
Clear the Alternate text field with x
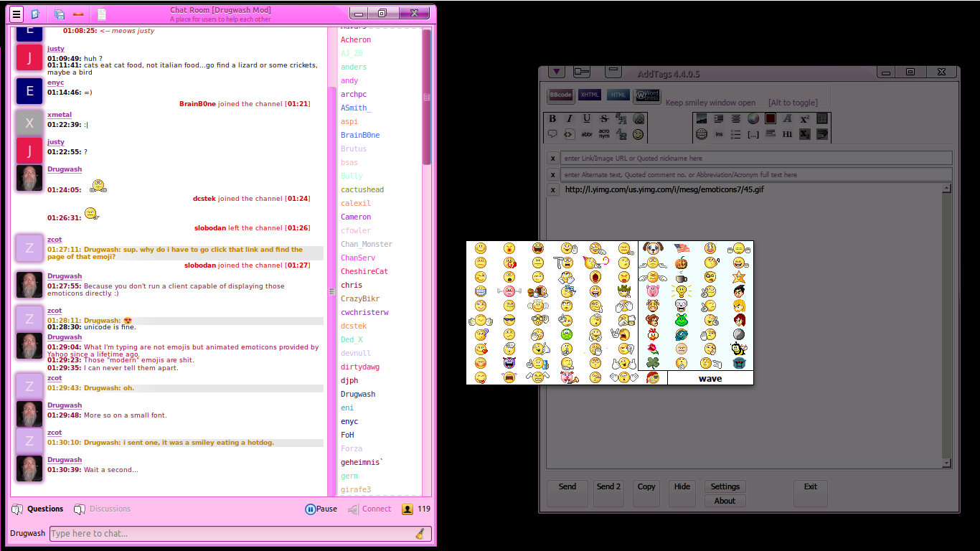point(553,174)
